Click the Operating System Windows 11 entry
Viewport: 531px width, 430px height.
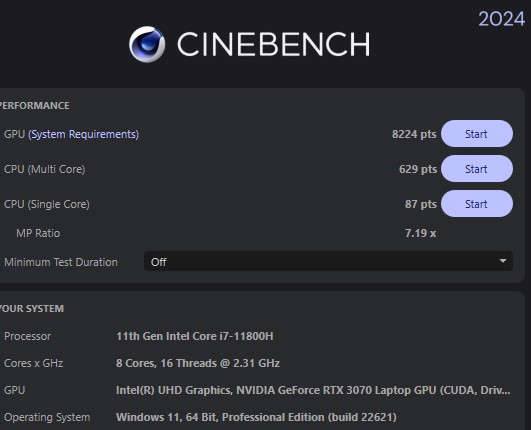tap(256, 417)
